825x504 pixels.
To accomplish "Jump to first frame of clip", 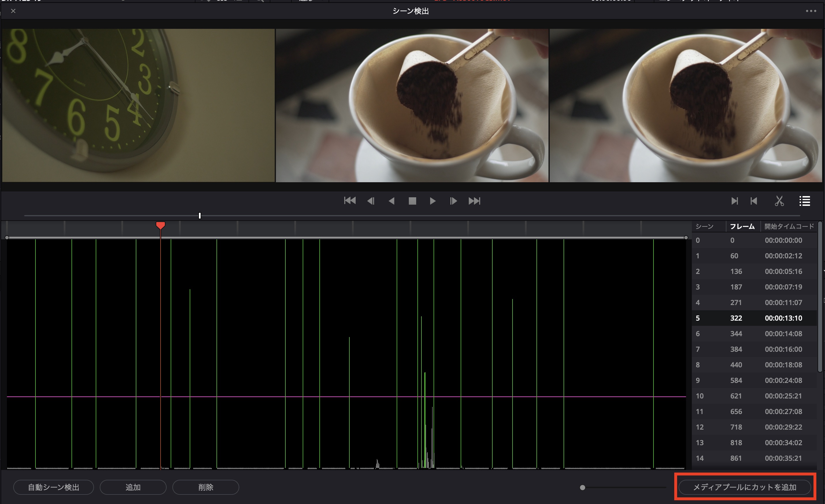I will point(350,201).
